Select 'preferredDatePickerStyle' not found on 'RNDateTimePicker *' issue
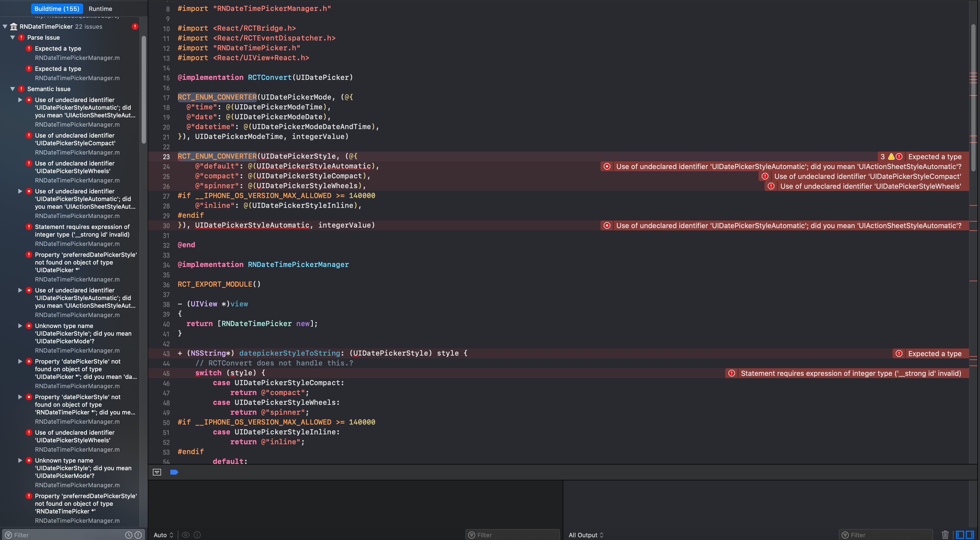 pos(86,504)
